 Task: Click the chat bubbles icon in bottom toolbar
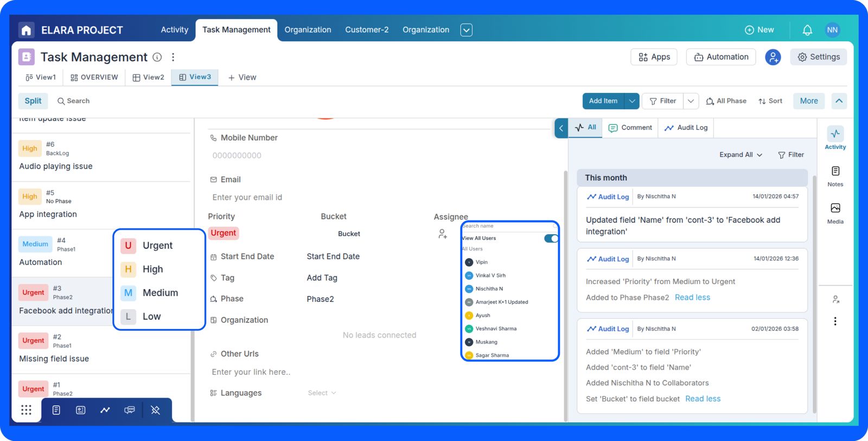(130, 410)
